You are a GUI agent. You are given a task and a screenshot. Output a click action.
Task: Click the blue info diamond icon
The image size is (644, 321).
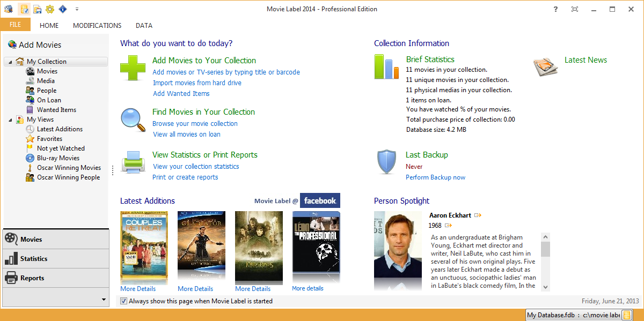[63, 9]
